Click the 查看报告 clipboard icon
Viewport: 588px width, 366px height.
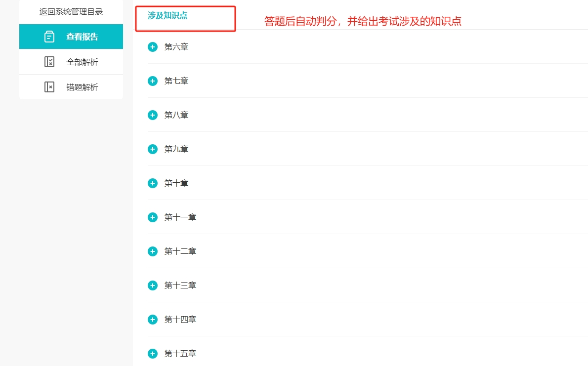(x=50, y=37)
